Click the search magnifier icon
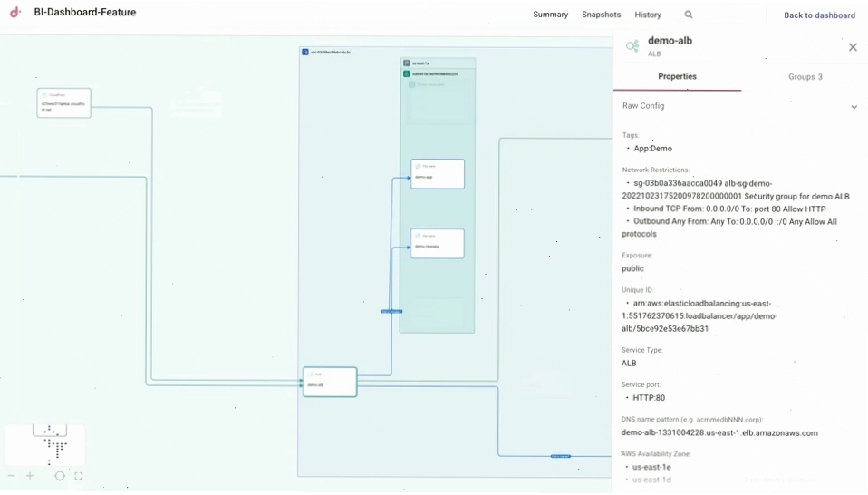The height and width of the screenshot is (495, 868). [x=688, y=15]
